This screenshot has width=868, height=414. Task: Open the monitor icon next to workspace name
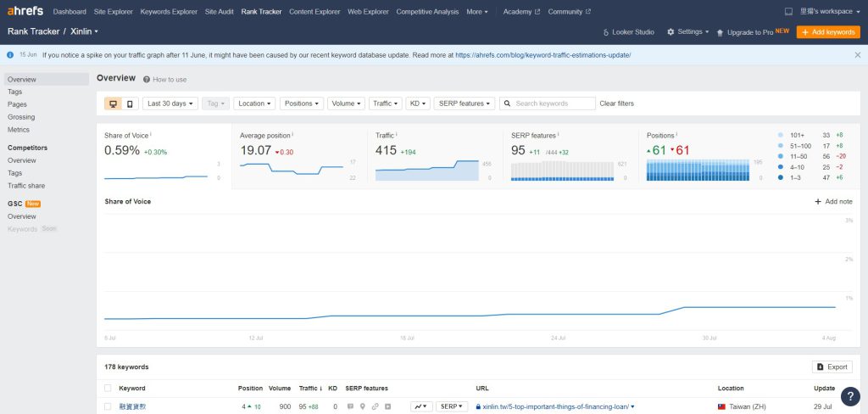(789, 12)
